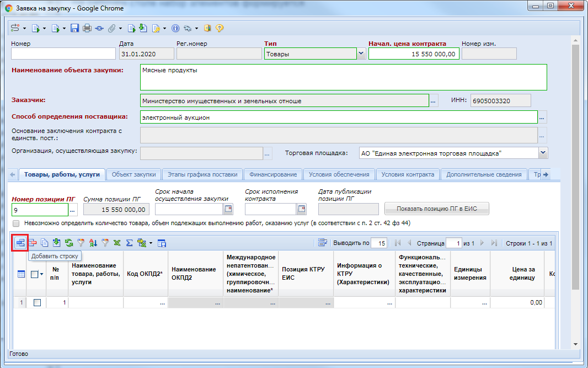588x368 pixels.
Task: Click the exit door icon
Action: coord(207,28)
